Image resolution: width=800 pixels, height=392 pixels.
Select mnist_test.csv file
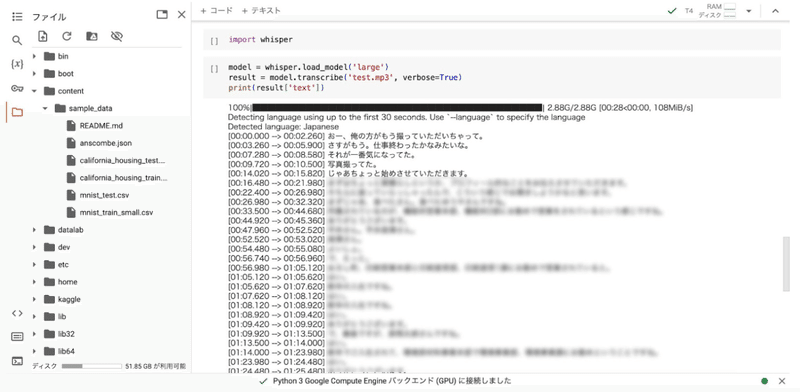105,195
